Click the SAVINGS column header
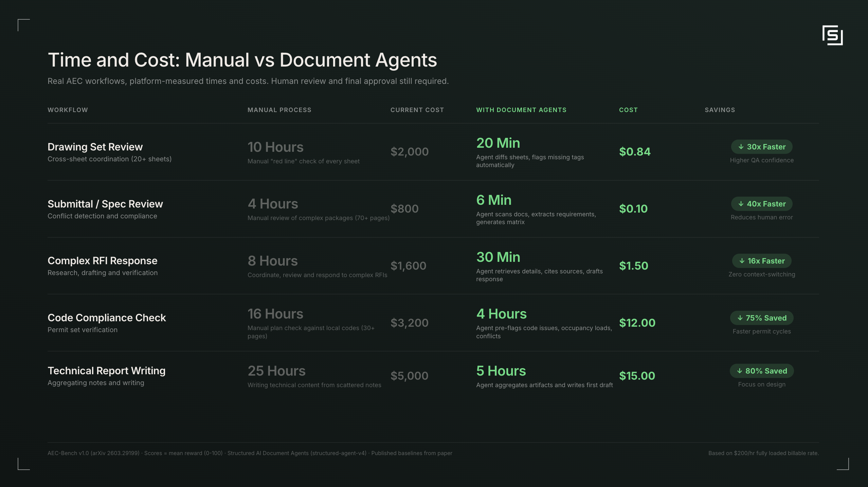868x487 pixels. (x=720, y=110)
